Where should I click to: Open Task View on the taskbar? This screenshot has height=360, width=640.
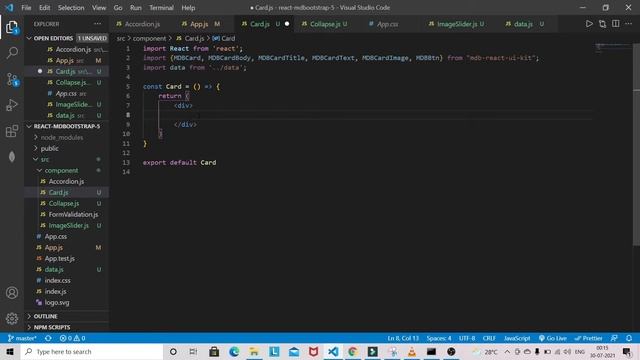193,352
